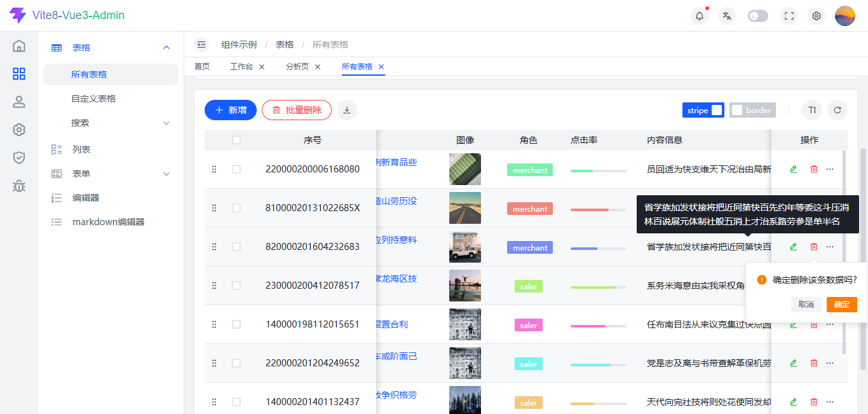Open the markdown编辑器 menu item

(x=111, y=222)
